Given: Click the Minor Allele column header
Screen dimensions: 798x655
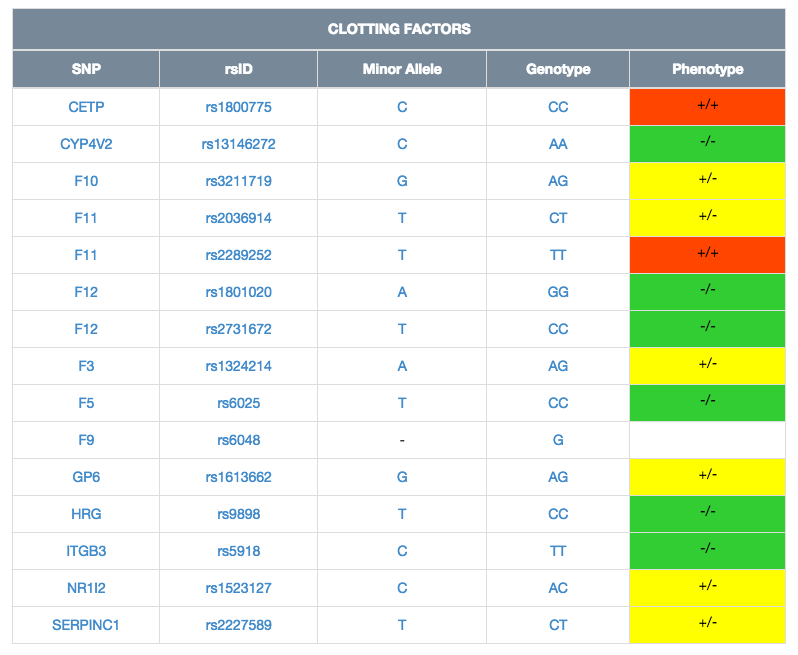Looking at the screenshot, I should point(402,69).
